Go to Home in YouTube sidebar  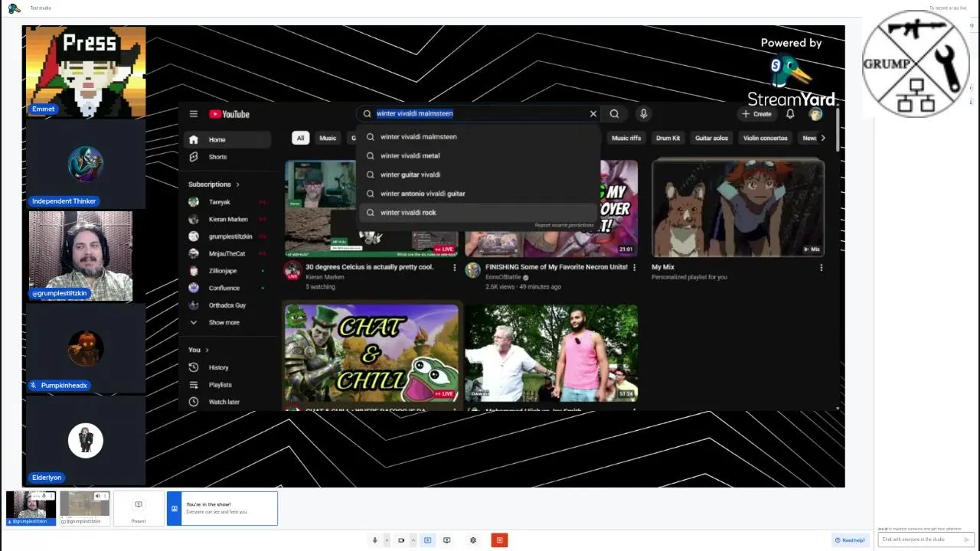[x=227, y=139]
